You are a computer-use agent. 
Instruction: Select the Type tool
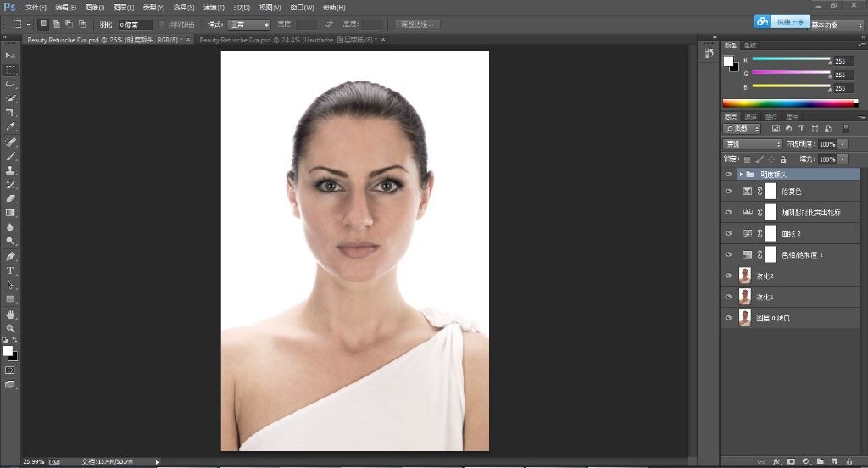click(10, 270)
